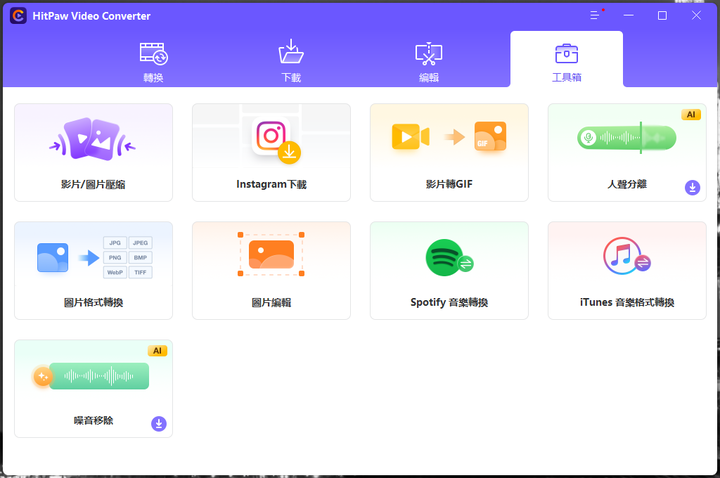
Task: Click the 影片/圖片壓縮 label
Action: (93, 184)
